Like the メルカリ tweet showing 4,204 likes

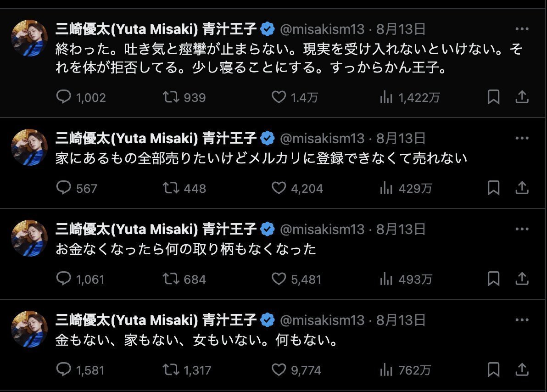click(279, 188)
